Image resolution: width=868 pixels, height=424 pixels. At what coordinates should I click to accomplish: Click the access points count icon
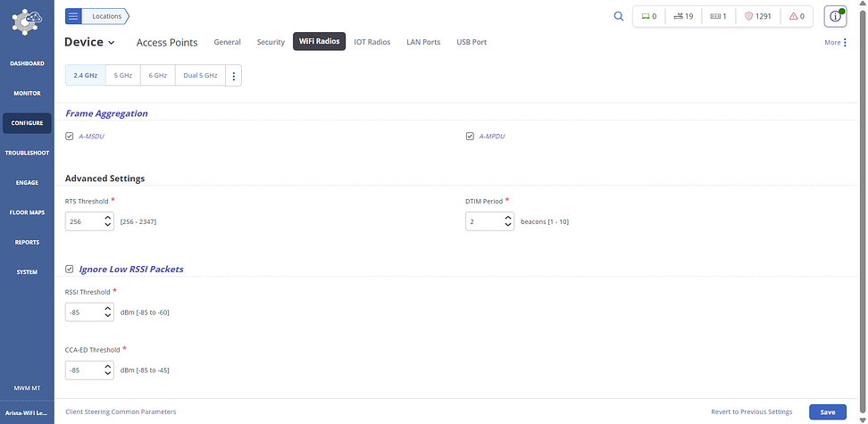[x=683, y=16]
